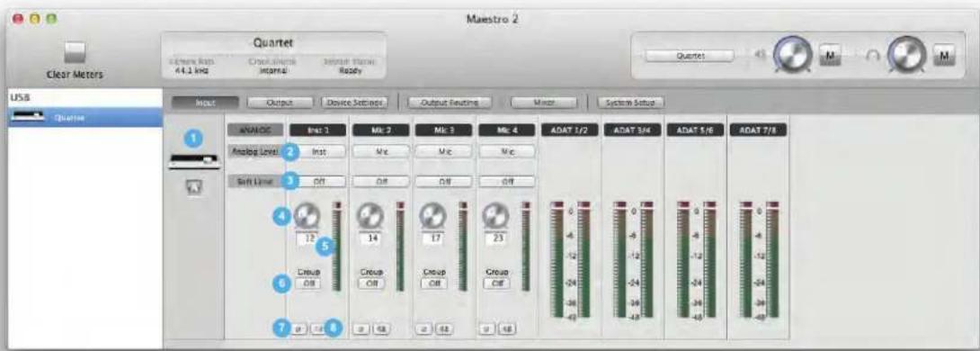
Task: Click the Mic 3 channel name label
Action: tap(444, 130)
